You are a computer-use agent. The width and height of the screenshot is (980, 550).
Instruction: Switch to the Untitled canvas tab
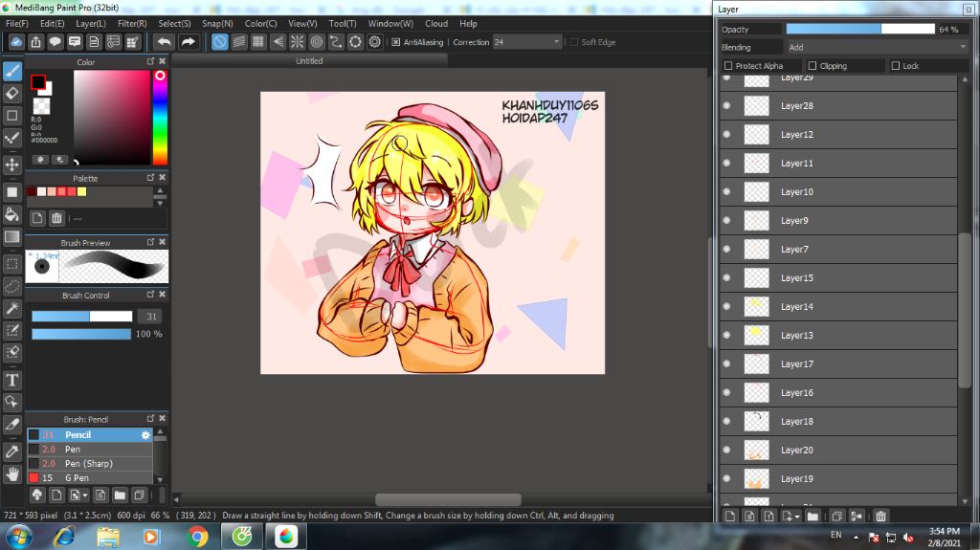pos(309,60)
